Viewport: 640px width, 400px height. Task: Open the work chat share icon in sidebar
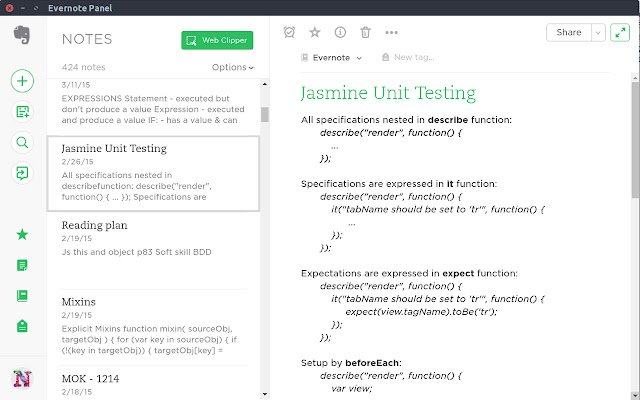tap(22, 173)
